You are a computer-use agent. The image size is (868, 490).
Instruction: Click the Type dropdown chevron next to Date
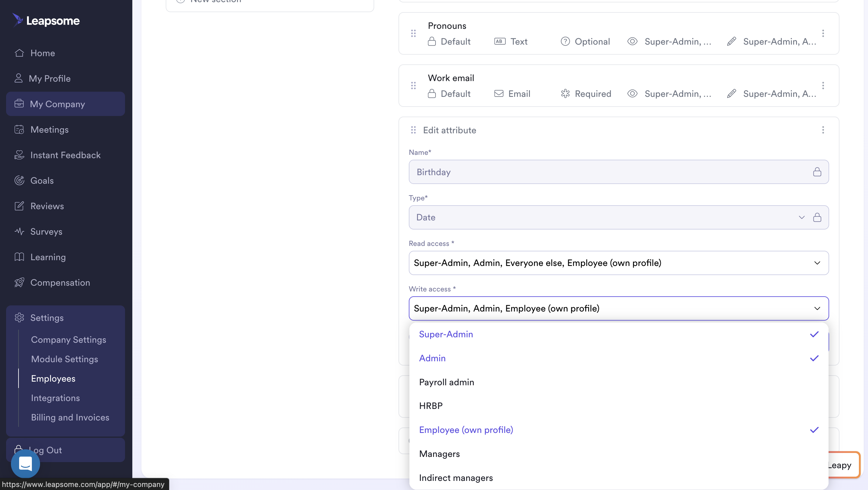(x=802, y=217)
